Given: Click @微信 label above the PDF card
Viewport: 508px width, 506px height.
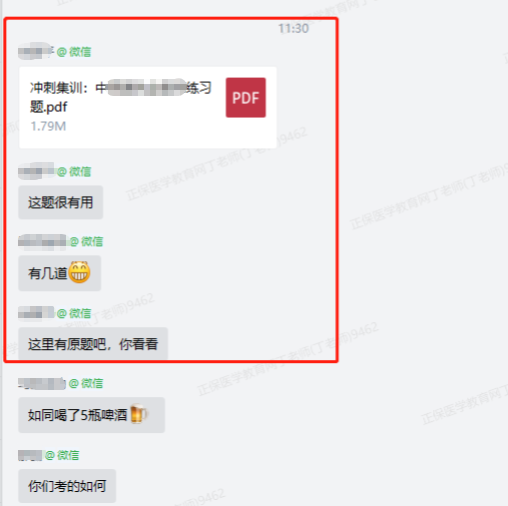Looking at the screenshot, I should (x=74, y=52).
